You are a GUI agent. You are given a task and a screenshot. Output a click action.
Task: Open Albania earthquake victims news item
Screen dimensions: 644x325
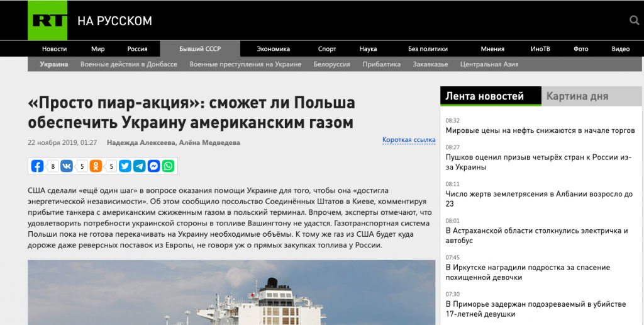point(539,198)
